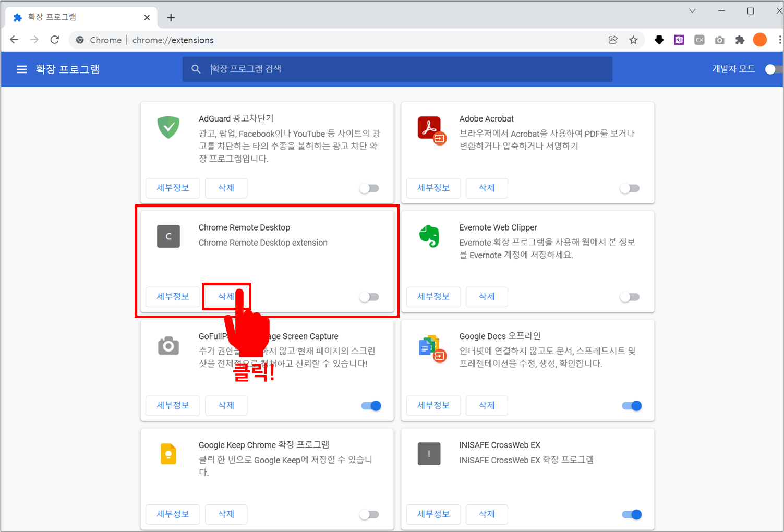This screenshot has width=784, height=532.
Task: Click 삭제 for Evernote Web Clipper
Action: (x=487, y=297)
